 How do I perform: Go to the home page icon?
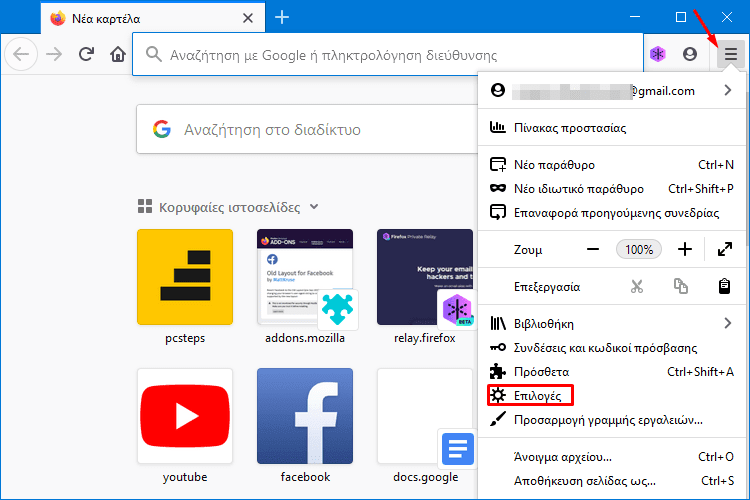click(118, 54)
